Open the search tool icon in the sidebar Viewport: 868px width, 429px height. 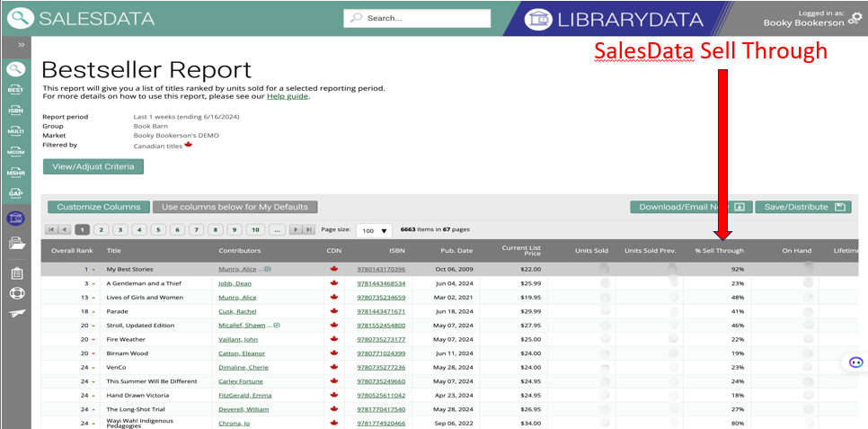16,69
